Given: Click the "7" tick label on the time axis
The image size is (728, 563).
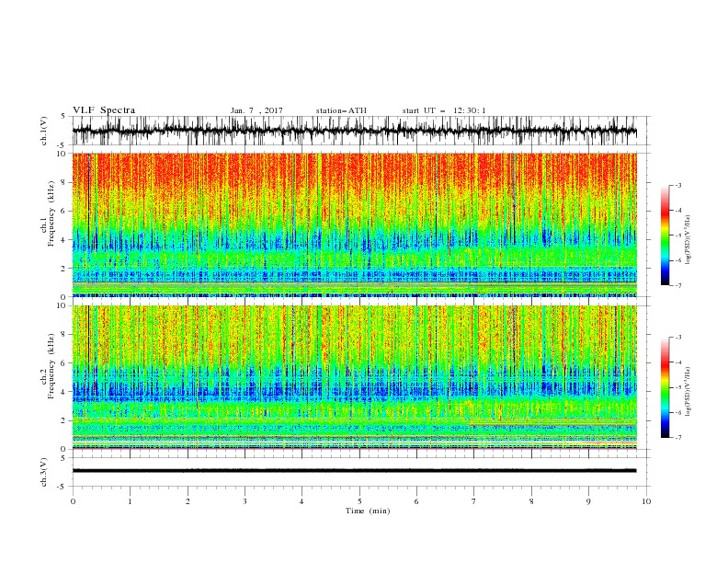Looking at the screenshot, I should (x=473, y=501).
